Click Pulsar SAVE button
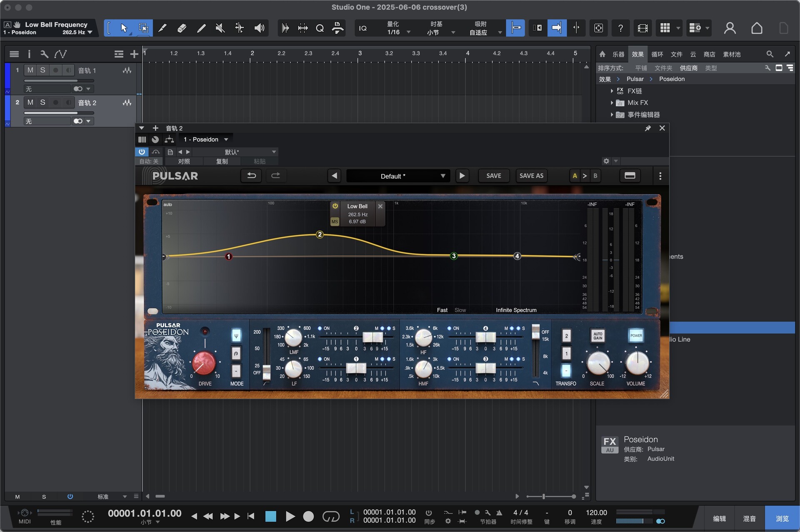 [494, 176]
